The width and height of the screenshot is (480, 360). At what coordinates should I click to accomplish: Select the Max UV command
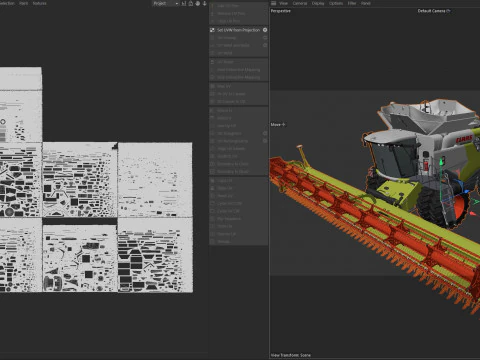[x=238, y=86]
